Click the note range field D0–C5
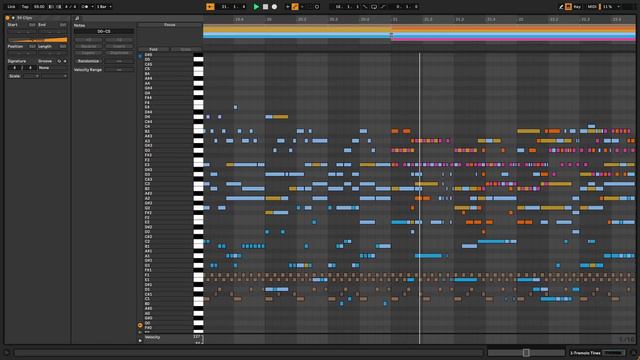The width and height of the screenshot is (640, 360). click(104, 31)
